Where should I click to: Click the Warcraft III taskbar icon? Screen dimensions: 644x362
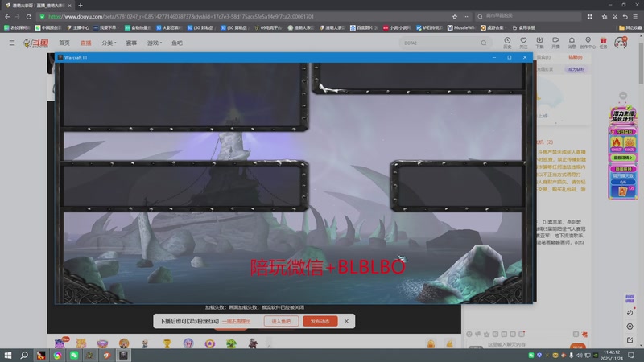pos(123,355)
